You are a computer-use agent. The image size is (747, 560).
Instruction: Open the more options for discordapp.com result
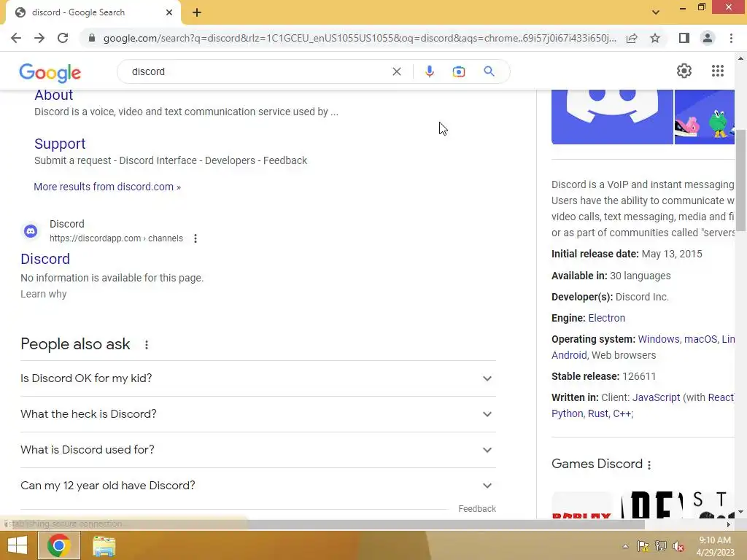point(196,238)
